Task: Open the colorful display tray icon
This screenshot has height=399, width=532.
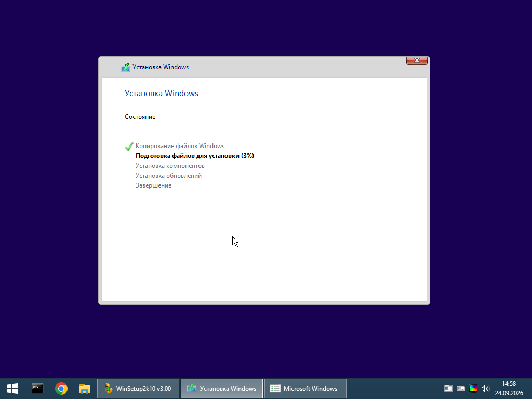Action: (473, 389)
